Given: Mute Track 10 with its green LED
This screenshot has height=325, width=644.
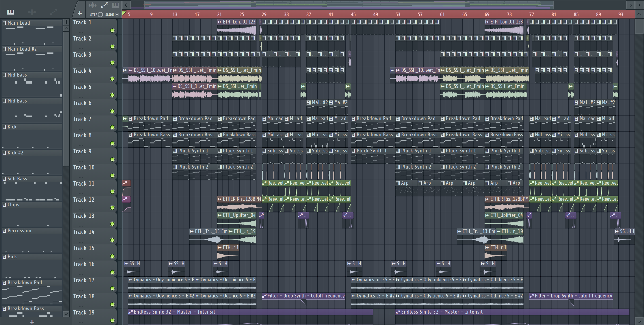Looking at the screenshot, I should (x=112, y=176).
